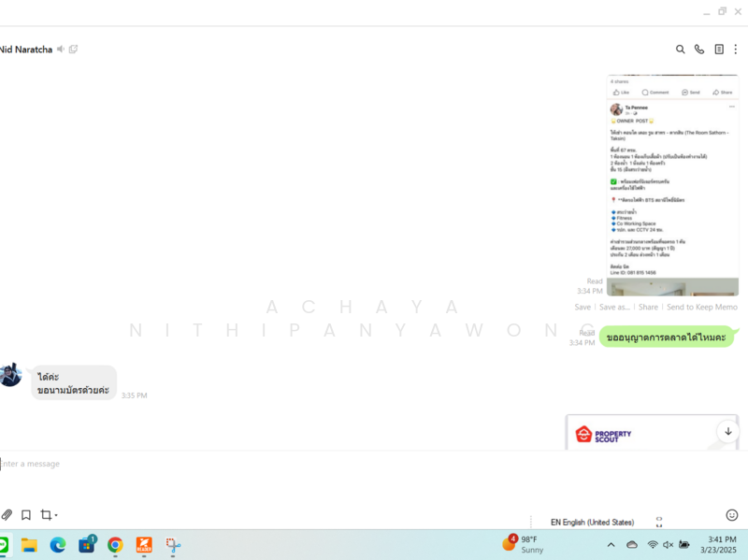Show hidden system tray icons chevron
The height and width of the screenshot is (560, 748).
tap(611, 545)
